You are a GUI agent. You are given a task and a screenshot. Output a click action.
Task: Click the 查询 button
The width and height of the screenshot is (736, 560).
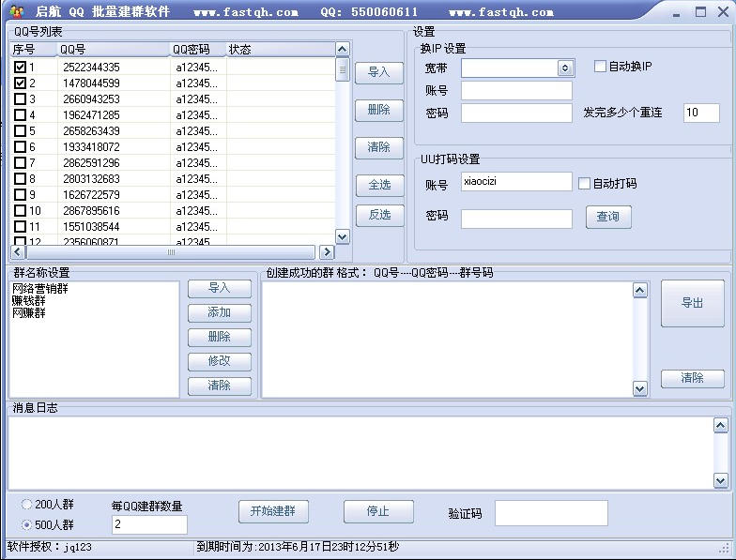[608, 217]
